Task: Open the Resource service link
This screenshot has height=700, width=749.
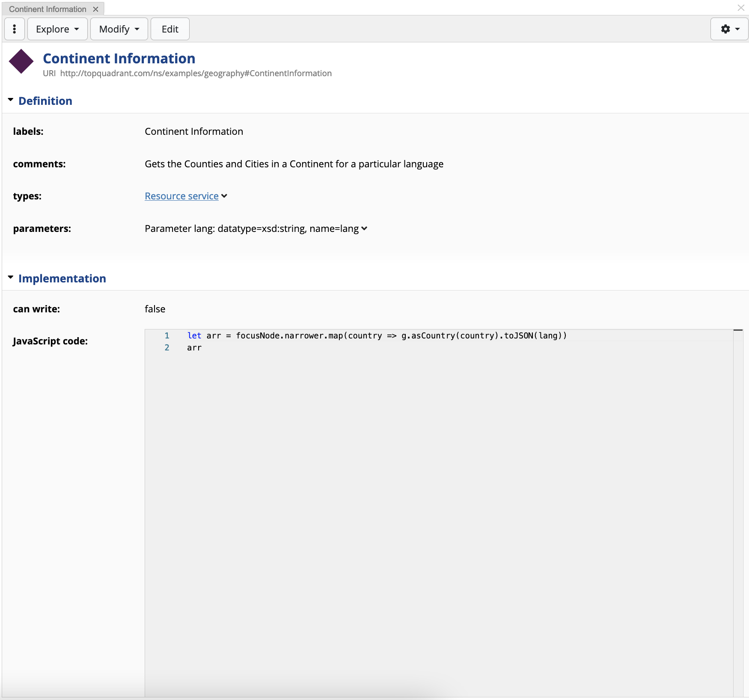Action: tap(181, 196)
